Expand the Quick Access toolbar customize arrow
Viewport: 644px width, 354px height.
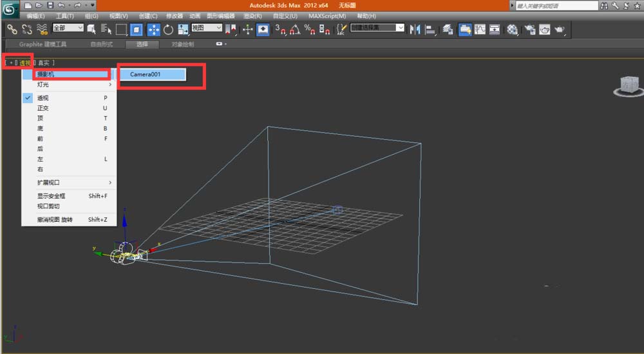coord(92,5)
